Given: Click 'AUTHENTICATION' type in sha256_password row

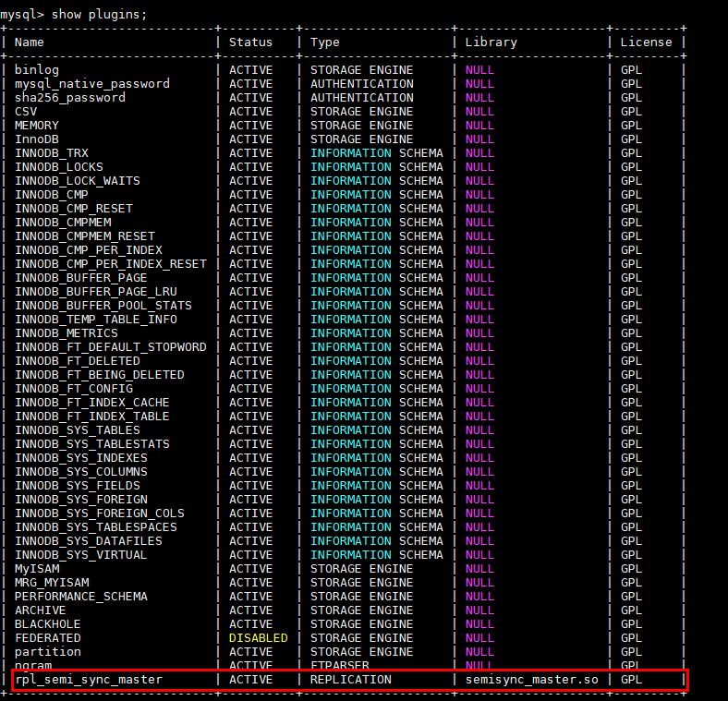Looking at the screenshot, I should (361, 98).
